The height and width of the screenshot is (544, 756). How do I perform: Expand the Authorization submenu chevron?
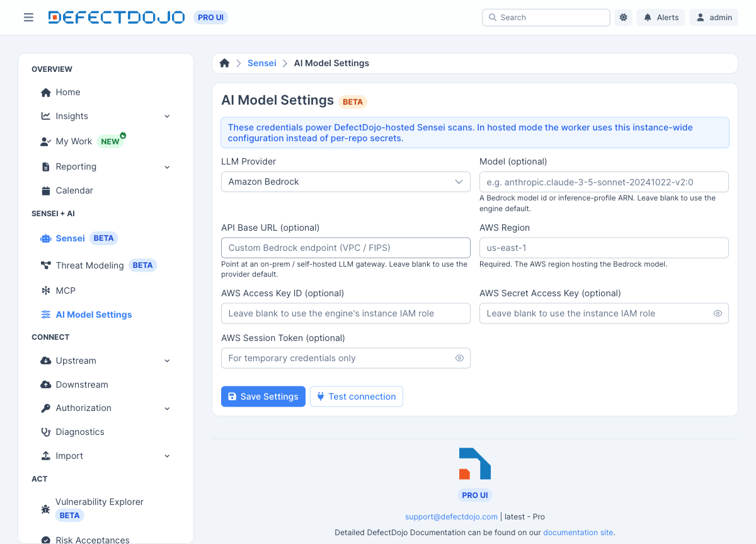click(167, 408)
